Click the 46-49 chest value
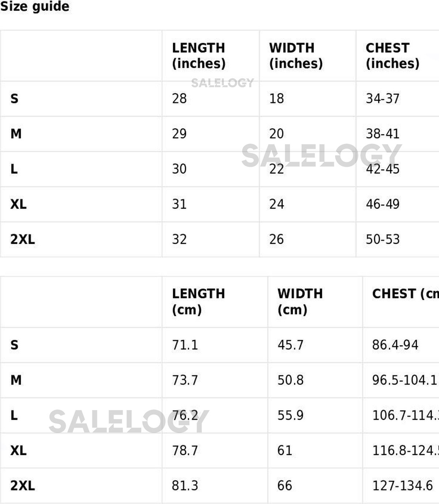Screen dimensions: 439x504 click(383, 204)
